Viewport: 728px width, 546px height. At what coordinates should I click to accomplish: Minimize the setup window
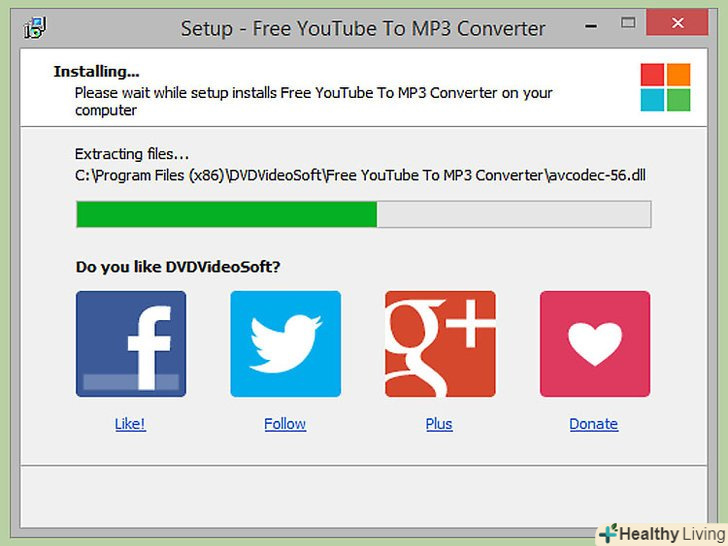click(x=591, y=26)
